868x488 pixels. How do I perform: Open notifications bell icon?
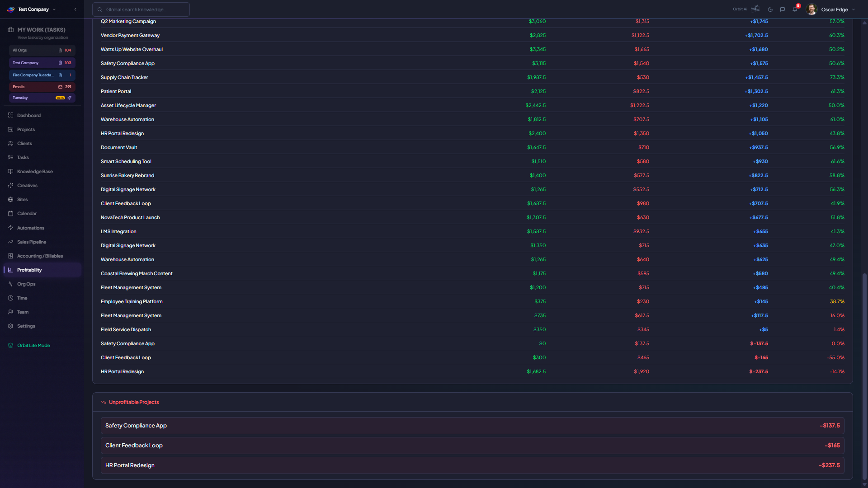tap(795, 9)
